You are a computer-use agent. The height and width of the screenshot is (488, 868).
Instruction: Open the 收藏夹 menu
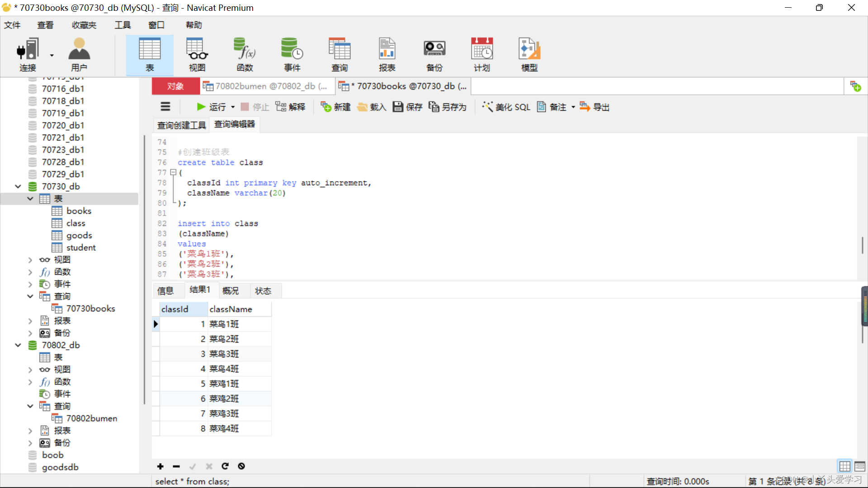[x=84, y=25]
